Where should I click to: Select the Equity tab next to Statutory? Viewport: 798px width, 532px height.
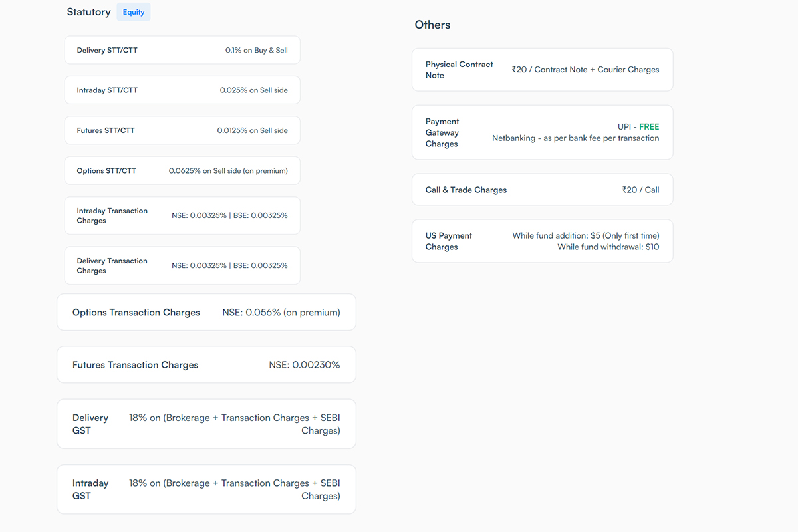pyautogui.click(x=133, y=11)
